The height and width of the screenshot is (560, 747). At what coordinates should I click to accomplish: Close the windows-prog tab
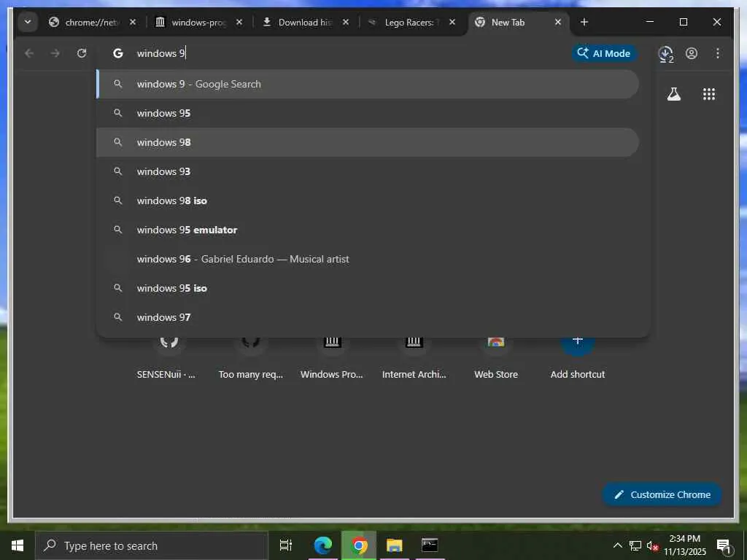[x=239, y=22]
